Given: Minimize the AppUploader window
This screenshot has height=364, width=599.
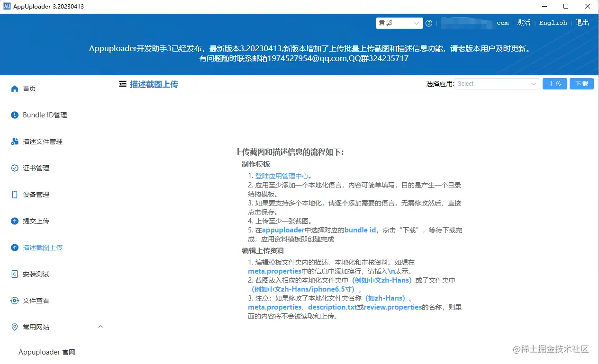Looking at the screenshot, I should (x=544, y=6).
